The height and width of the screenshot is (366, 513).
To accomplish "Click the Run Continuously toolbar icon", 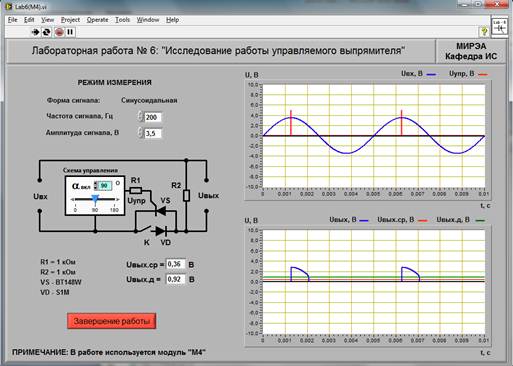I will pyautogui.click(x=47, y=32).
